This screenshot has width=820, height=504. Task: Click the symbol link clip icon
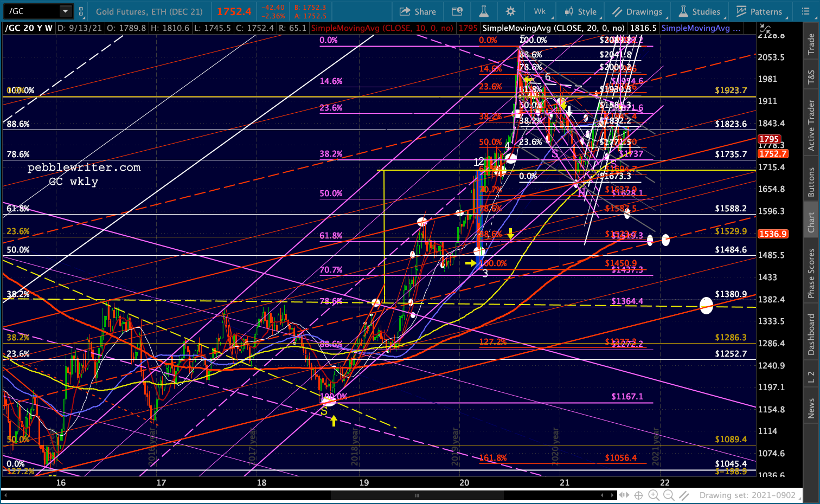click(81, 11)
